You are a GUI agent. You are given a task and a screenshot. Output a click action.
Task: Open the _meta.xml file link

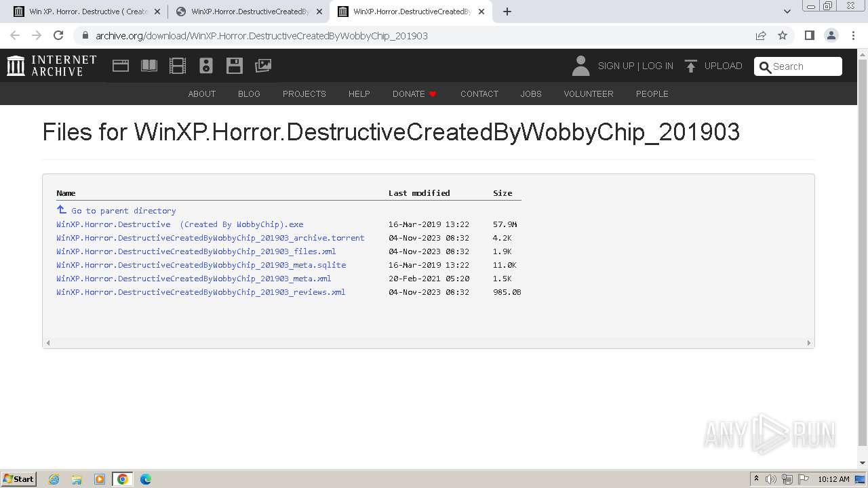pyautogui.click(x=194, y=279)
